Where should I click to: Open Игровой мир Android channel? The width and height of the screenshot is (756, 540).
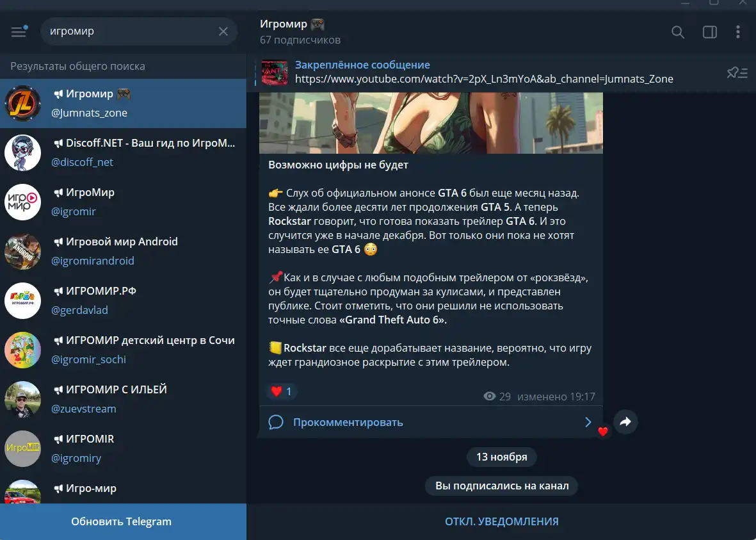pyautogui.click(x=123, y=251)
